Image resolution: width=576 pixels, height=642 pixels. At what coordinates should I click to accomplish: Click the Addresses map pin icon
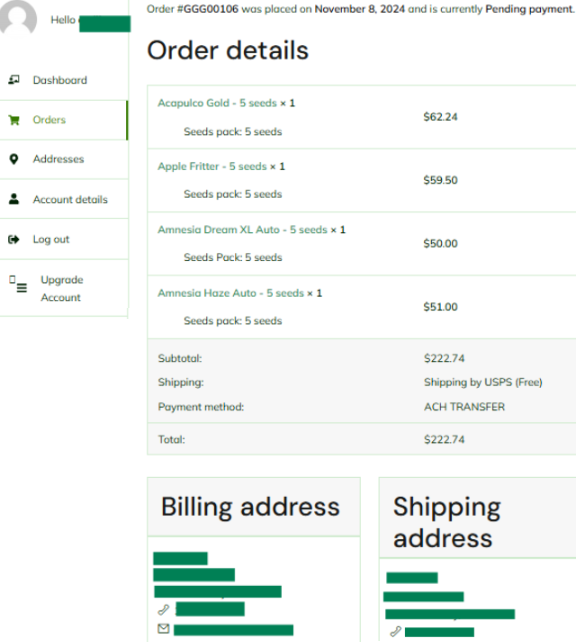[x=14, y=159]
